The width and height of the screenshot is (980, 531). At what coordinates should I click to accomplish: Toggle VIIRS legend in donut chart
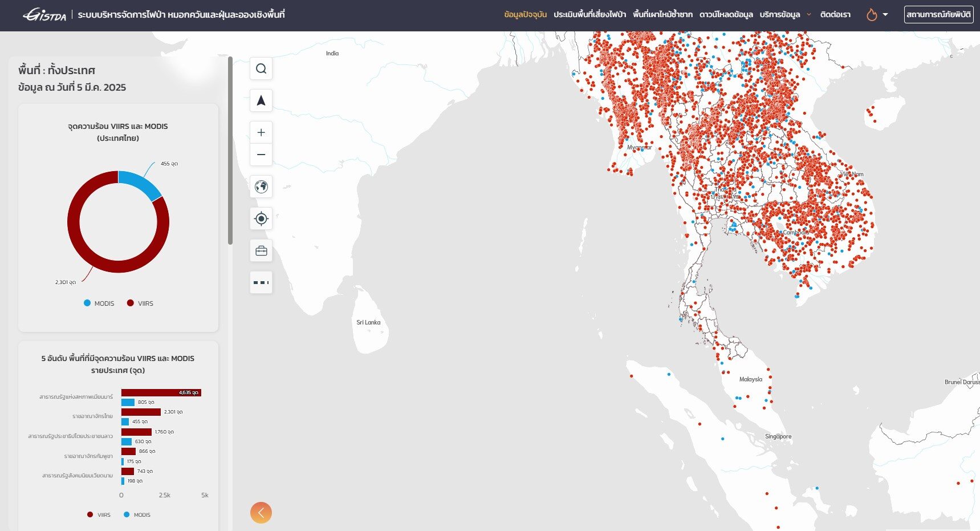[x=140, y=303]
